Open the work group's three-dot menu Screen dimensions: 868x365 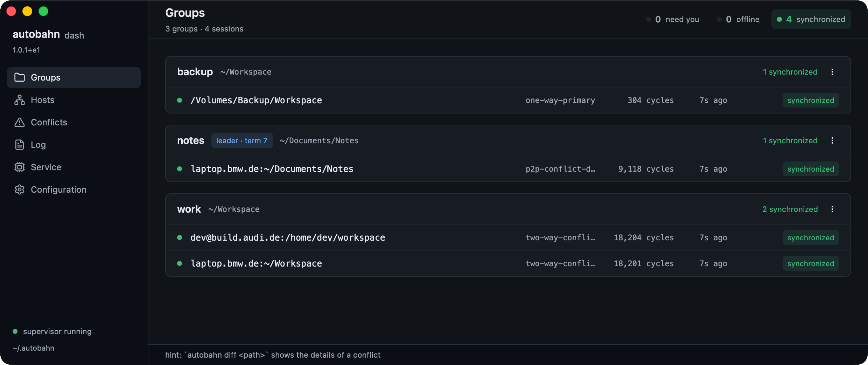click(832, 209)
